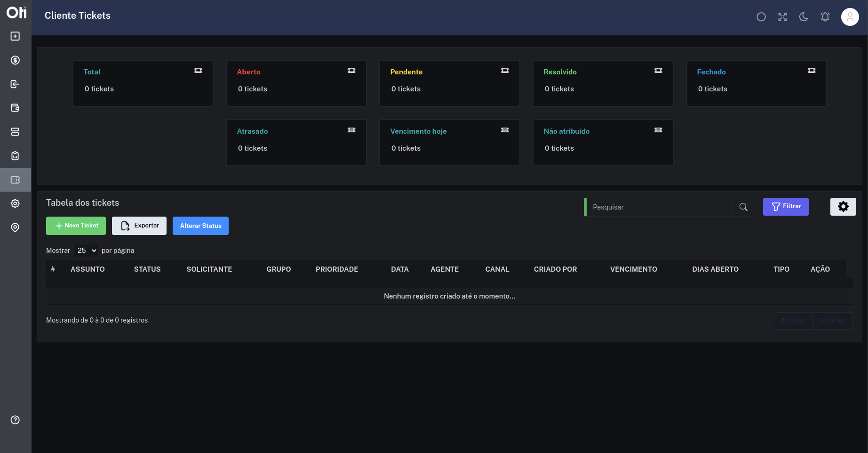Click the search magnifier icon
The image size is (868, 453).
[x=743, y=207]
